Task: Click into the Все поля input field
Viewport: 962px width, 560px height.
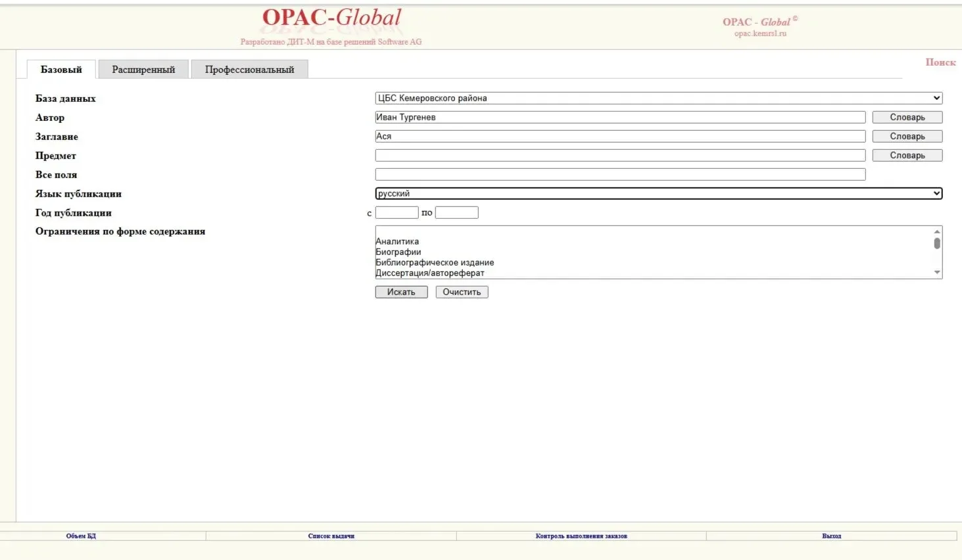Action: point(620,174)
